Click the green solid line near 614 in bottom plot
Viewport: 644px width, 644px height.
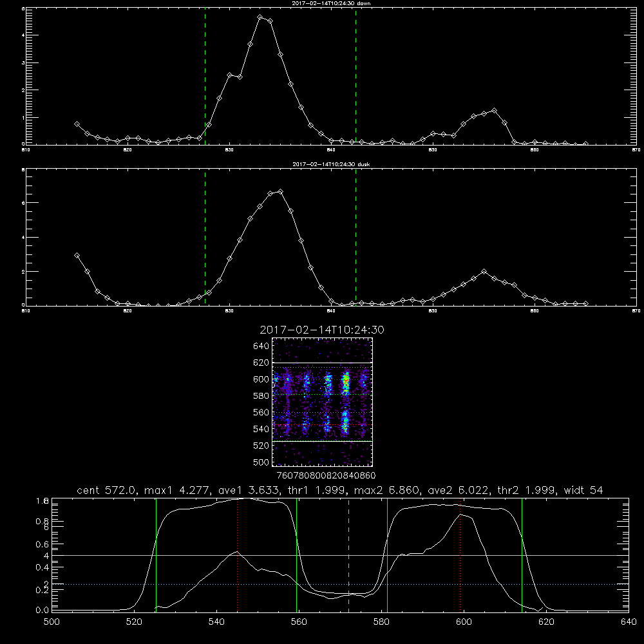(522, 555)
